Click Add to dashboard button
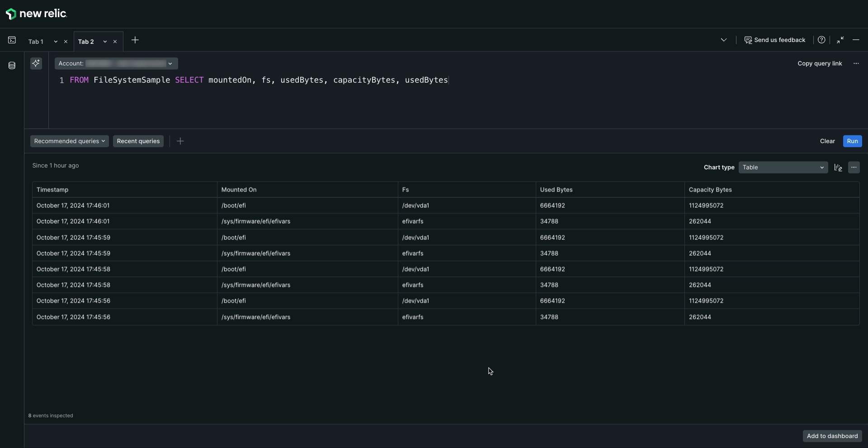 click(832, 436)
